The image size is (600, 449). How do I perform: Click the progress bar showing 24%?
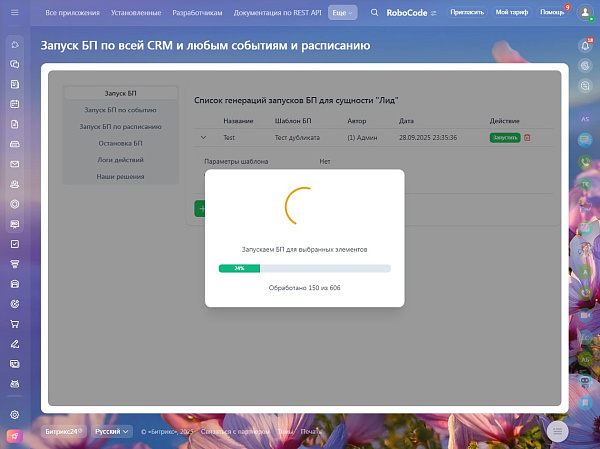[x=305, y=268]
